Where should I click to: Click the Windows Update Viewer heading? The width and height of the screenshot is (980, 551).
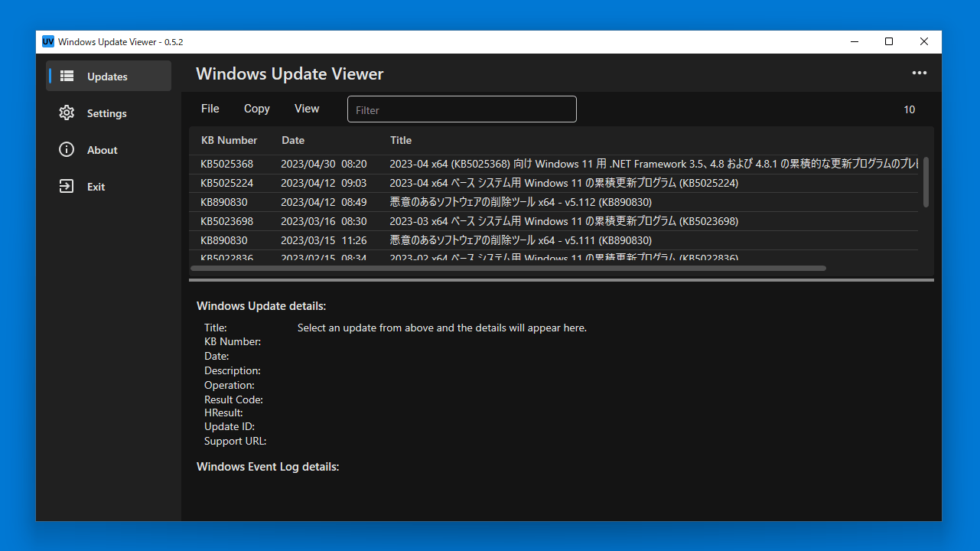[x=290, y=73]
